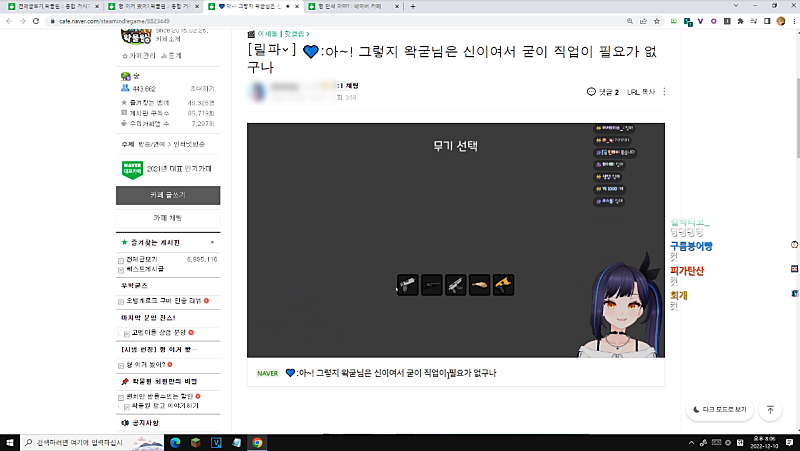Open the Windows Start menu
800x451 pixels.
[x=10, y=442]
